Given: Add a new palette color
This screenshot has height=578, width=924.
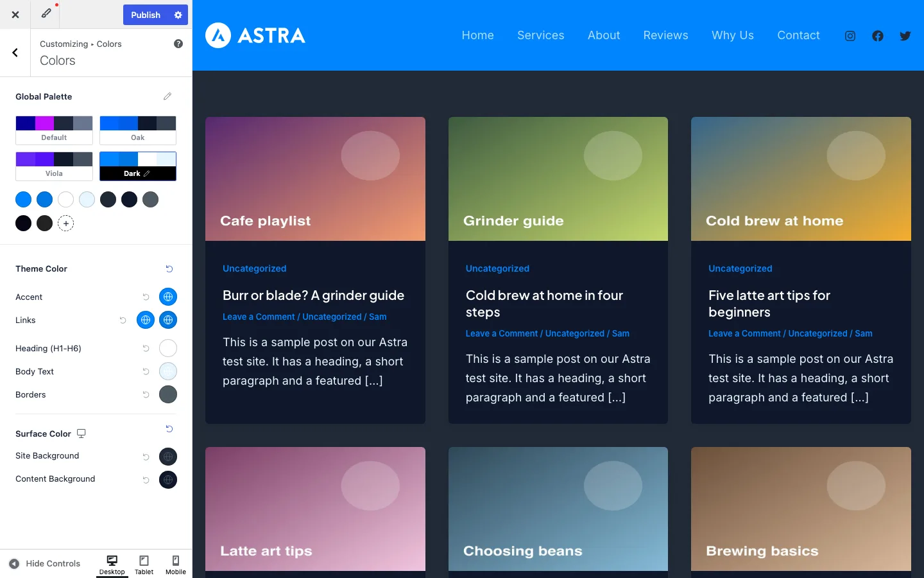Looking at the screenshot, I should click(x=65, y=223).
